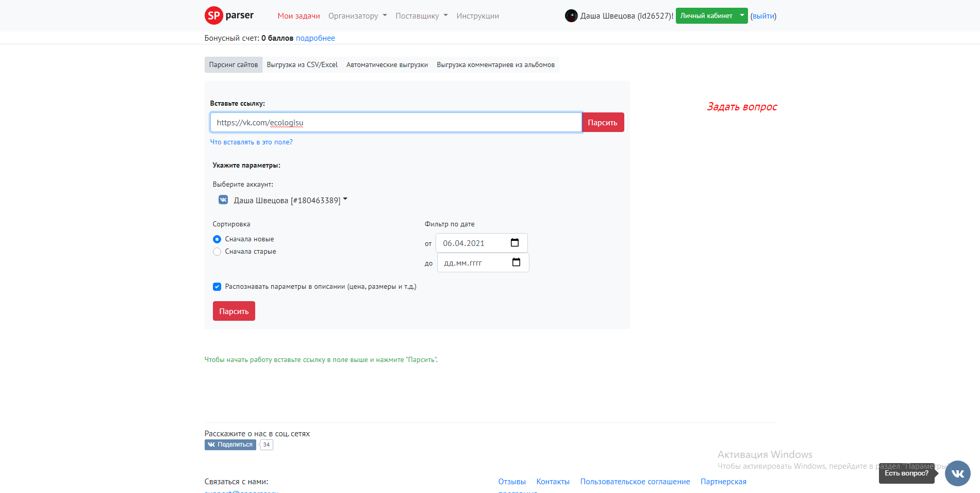The image size is (980, 493).
Task: Expand the 'Поставщику' dropdown menu
Action: click(x=422, y=16)
